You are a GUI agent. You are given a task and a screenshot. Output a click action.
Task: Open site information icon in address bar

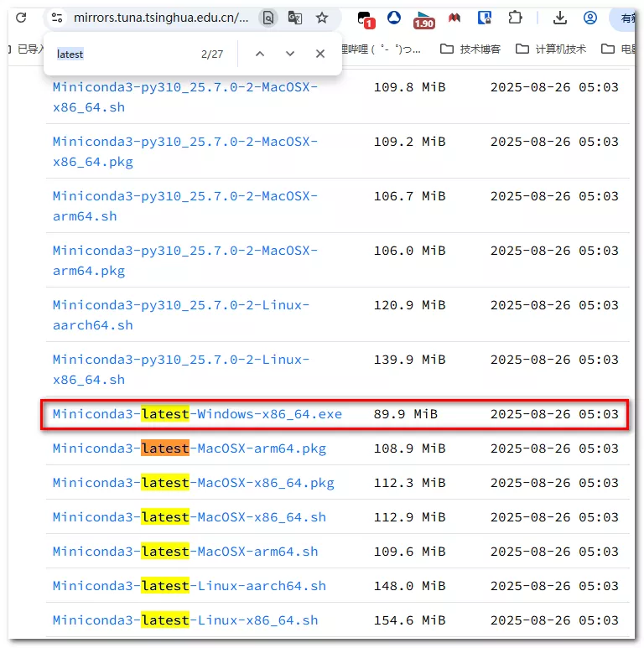coord(57,18)
